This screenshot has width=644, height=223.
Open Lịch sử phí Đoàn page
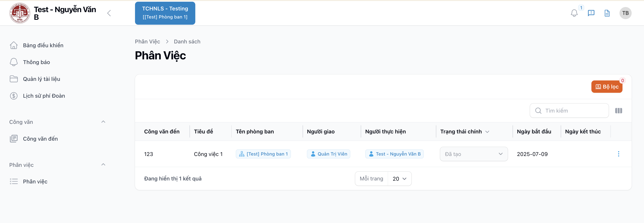pos(44,96)
